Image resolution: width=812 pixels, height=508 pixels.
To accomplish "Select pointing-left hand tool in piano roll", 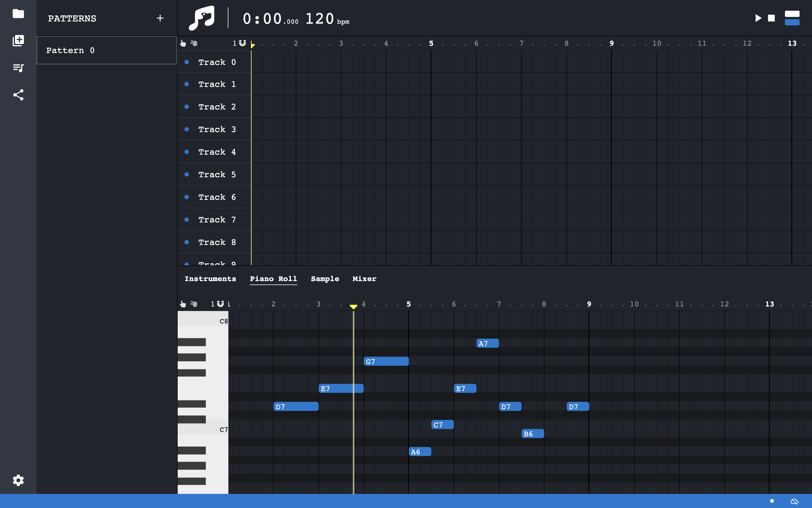I will [194, 304].
